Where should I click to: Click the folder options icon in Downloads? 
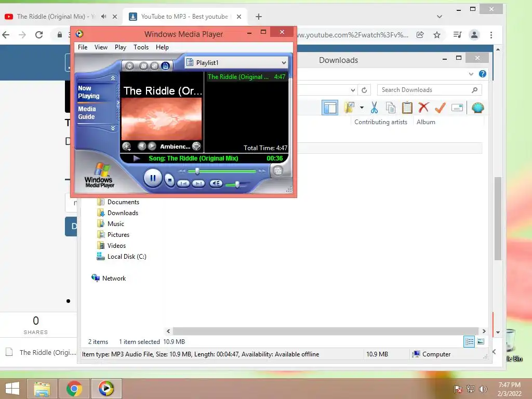[350, 108]
